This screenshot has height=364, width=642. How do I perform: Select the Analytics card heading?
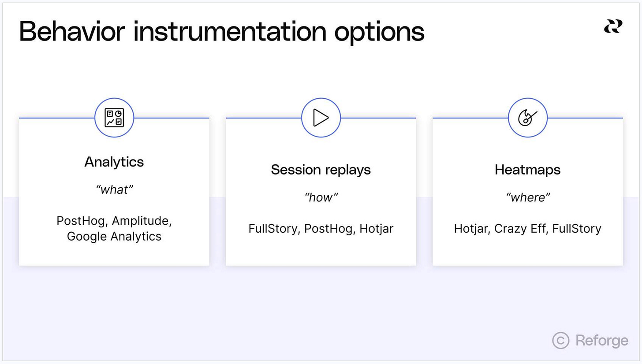(114, 162)
